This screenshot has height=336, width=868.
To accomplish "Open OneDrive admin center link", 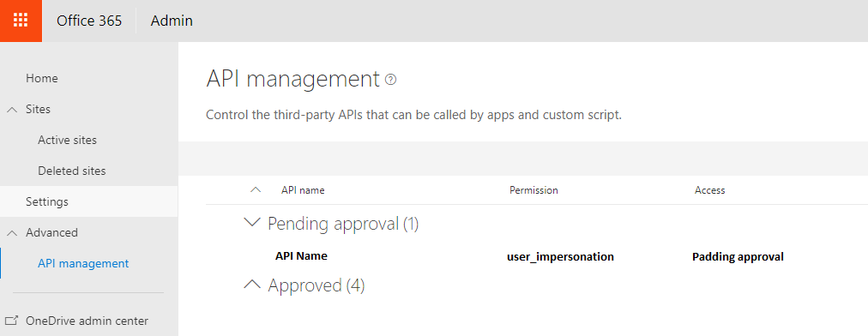I will click(x=87, y=321).
